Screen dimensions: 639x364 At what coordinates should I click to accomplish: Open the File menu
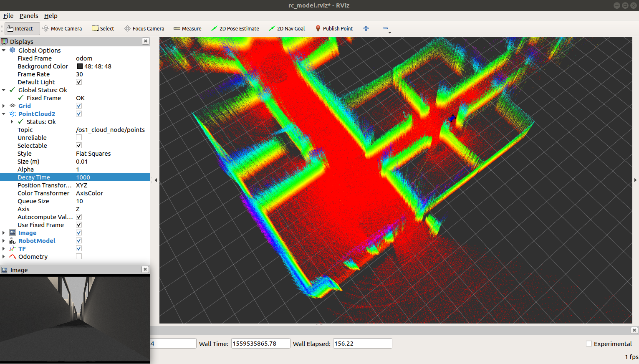click(8, 16)
